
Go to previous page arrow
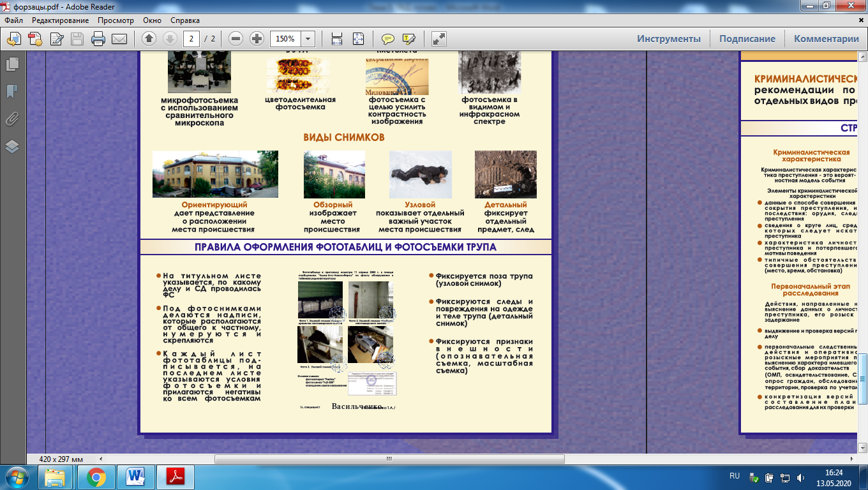click(x=149, y=39)
